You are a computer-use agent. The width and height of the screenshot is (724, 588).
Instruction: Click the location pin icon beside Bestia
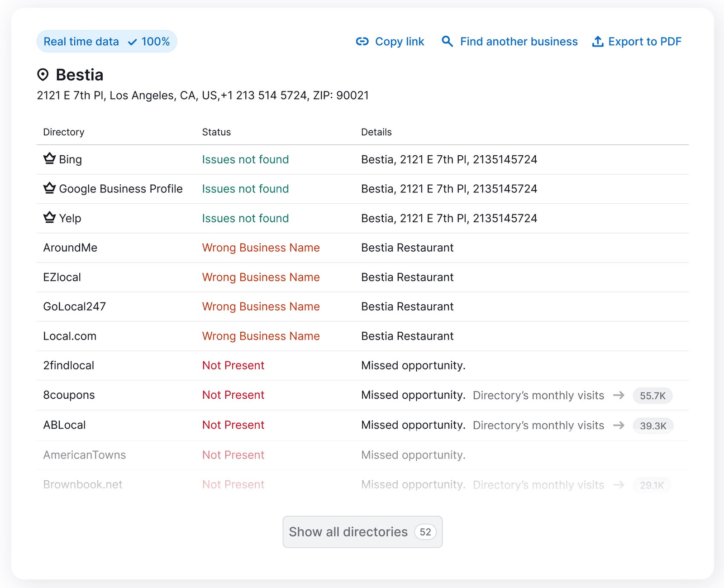pyautogui.click(x=43, y=75)
